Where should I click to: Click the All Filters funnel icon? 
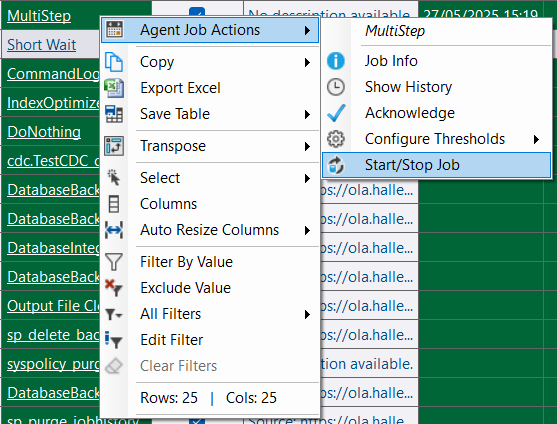click(x=114, y=314)
